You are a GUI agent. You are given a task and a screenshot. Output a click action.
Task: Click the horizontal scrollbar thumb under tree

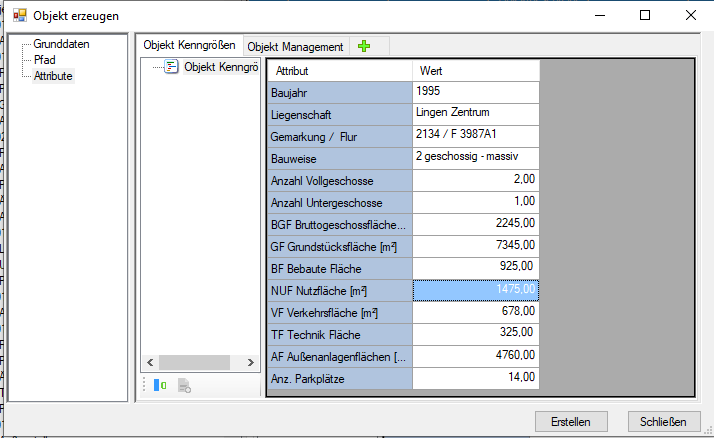(x=194, y=362)
